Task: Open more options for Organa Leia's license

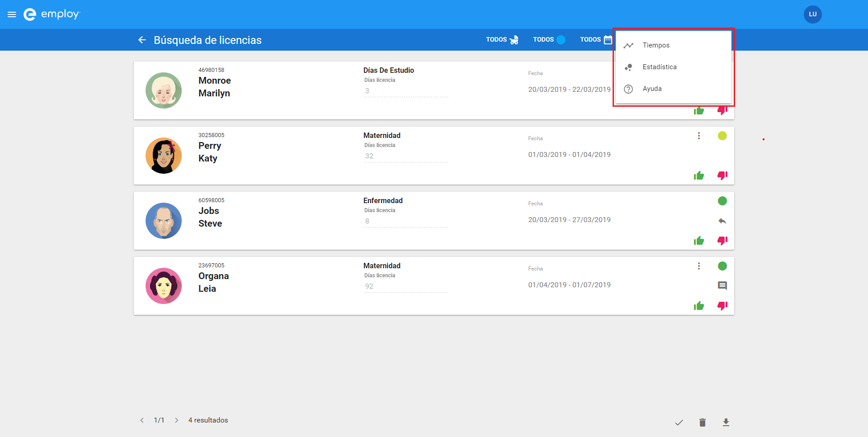Action: pos(699,266)
